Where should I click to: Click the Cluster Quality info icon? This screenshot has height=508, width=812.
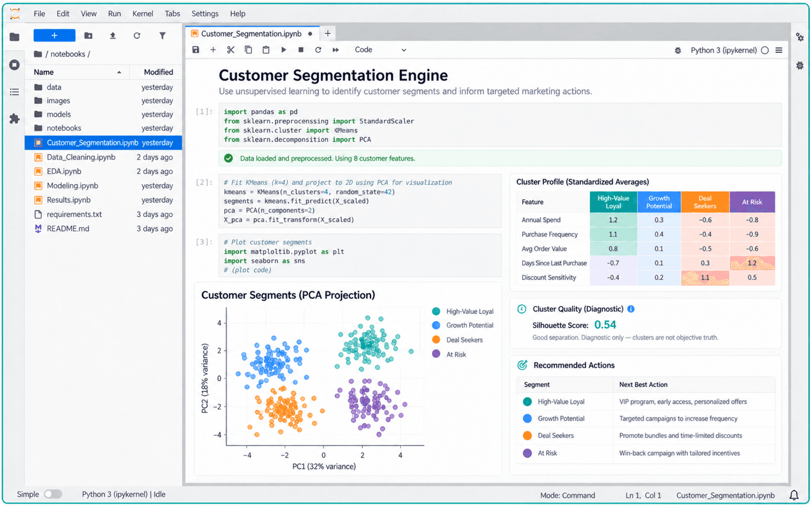click(x=631, y=309)
